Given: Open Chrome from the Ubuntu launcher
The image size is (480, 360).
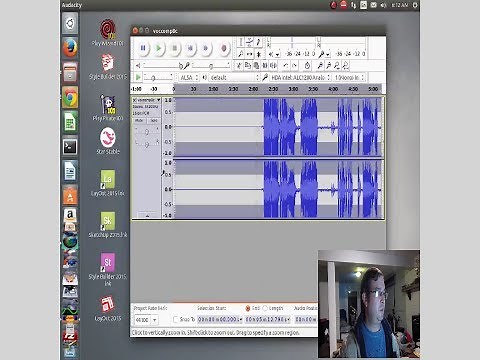Looking at the screenshot, I should pyautogui.click(x=70, y=98).
